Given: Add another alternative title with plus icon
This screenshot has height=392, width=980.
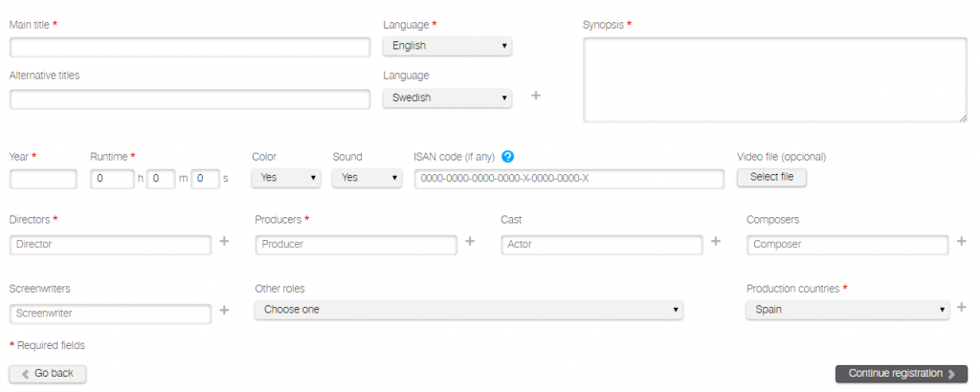Looking at the screenshot, I should point(536,96).
